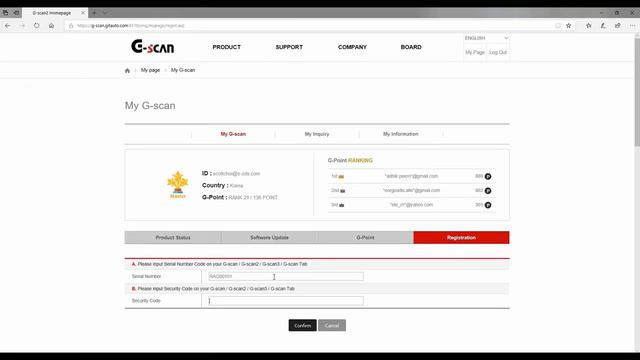Click the Security Code input field
The width and height of the screenshot is (640, 360).
(286, 301)
